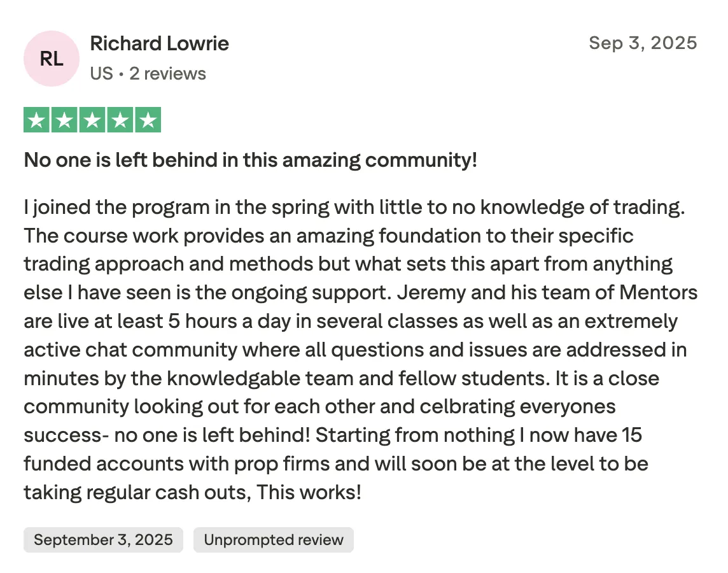Viewport: 728px width, 573px height.
Task: Click the review body paragraph
Action: 361,350
